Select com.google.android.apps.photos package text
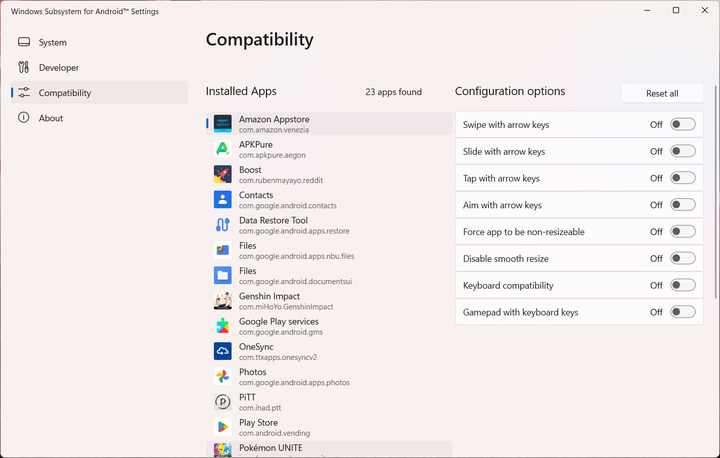Screen dimensions: 720x458 [x=294, y=383]
